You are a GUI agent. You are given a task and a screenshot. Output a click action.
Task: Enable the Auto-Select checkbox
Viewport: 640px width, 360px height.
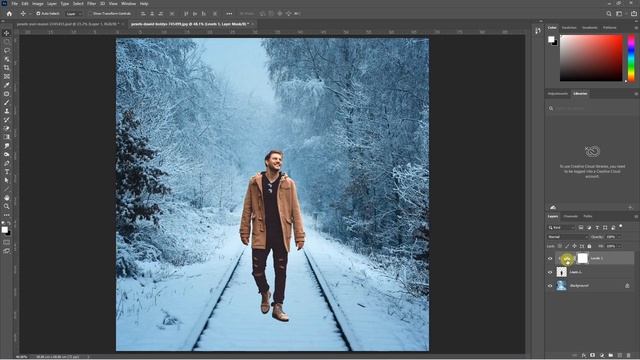click(x=38, y=13)
